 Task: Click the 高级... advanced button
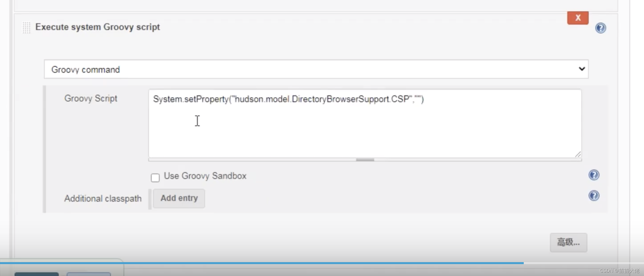[568, 243]
